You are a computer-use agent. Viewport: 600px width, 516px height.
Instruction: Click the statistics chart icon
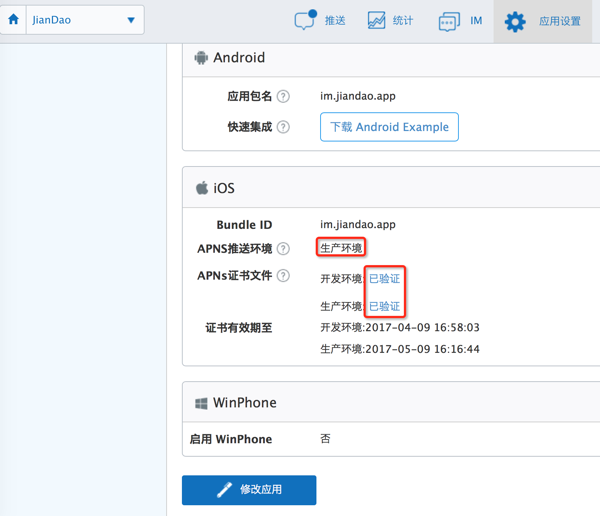pos(376,20)
